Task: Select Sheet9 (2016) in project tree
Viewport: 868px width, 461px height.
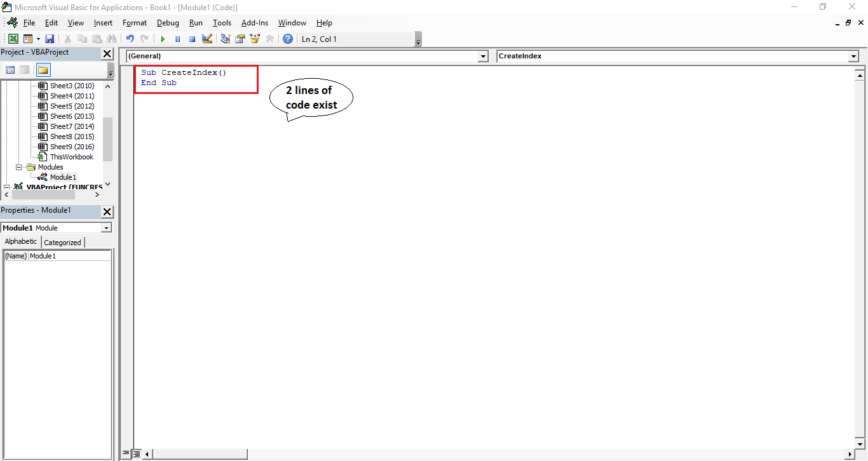Action: click(72, 147)
